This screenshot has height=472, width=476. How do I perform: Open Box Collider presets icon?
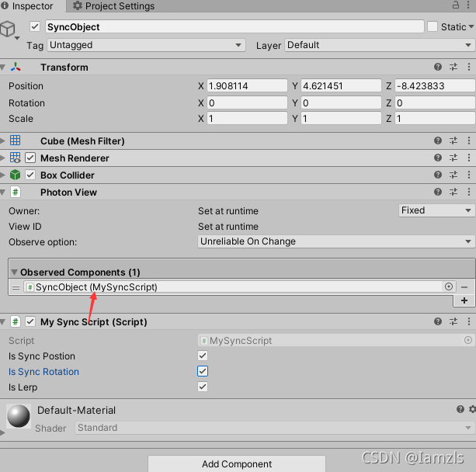point(453,175)
